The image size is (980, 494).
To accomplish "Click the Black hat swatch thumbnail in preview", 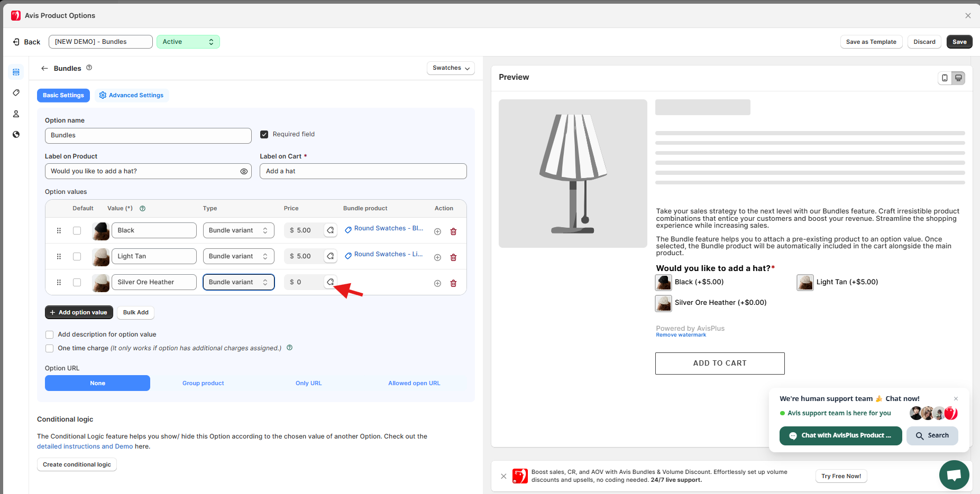I will [x=663, y=283].
